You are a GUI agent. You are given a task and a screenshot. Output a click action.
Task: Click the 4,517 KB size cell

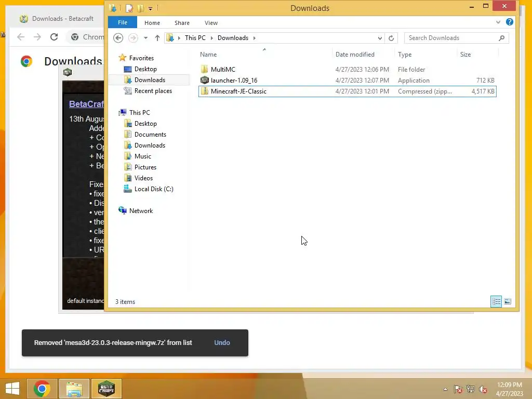click(483, 91)
